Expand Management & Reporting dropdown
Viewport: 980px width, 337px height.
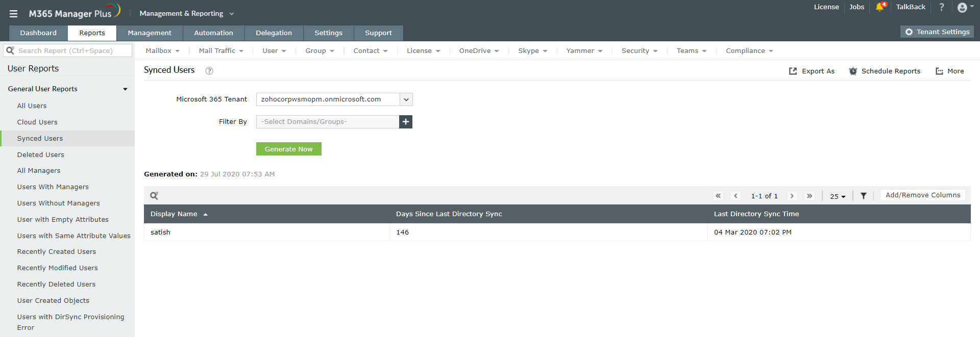[186, 14]
